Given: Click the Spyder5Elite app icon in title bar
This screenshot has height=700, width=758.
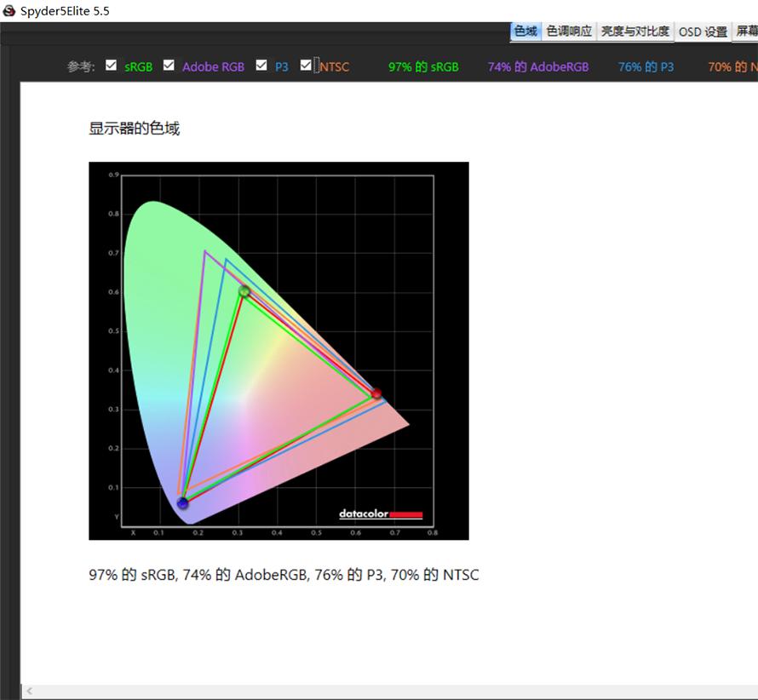Looking at the screenshot, I should [9, 10].
